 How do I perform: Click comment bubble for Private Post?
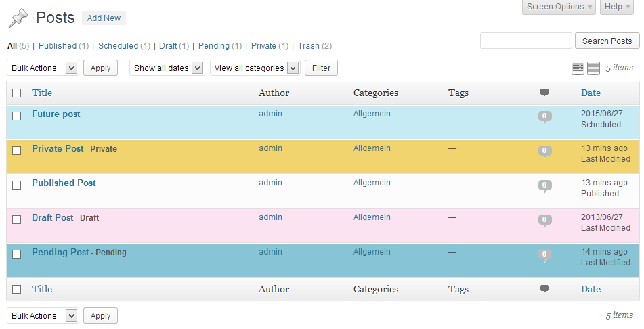point(545,151)
